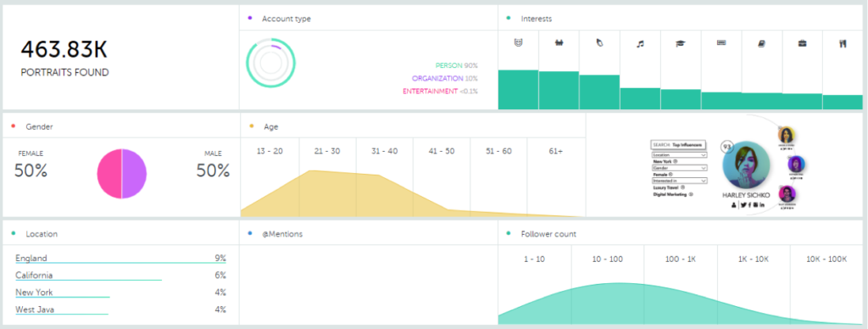Click the pink female half of gender pie
Viewport: 868px width, 329px height.
[x=109, y=173]
